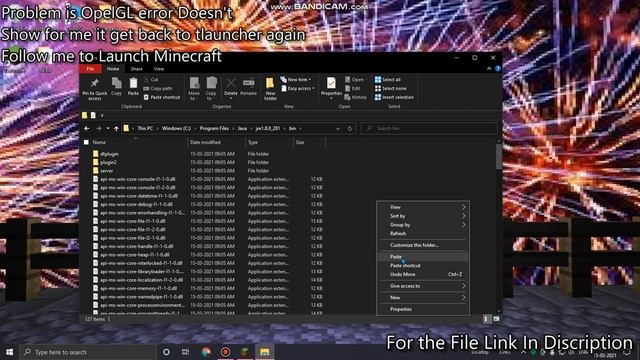The height and width of the screenshot is (360, 640).
Task: Click the Cut scissors command
Action: tap(151, 80)
